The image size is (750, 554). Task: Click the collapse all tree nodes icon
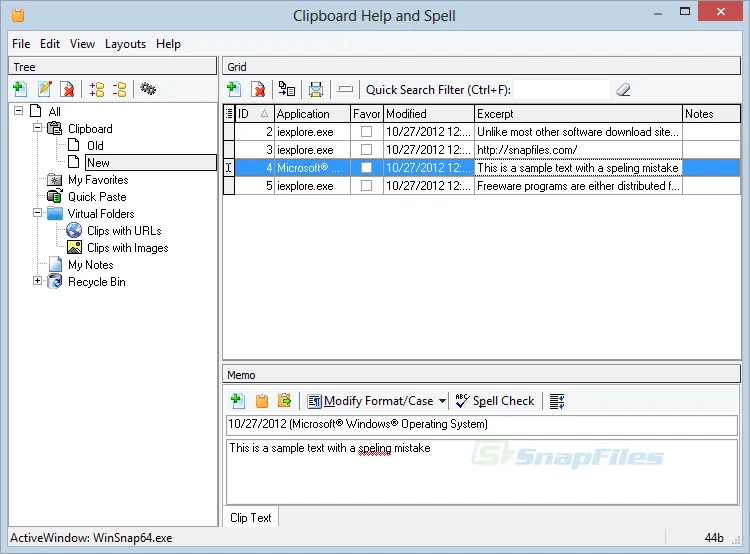click(119, 89)
